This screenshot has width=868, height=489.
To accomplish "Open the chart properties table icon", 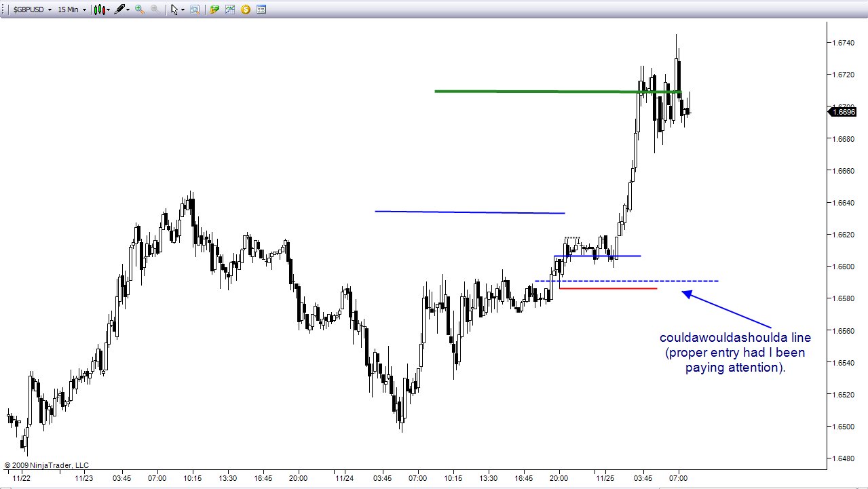I will (261, 9).
